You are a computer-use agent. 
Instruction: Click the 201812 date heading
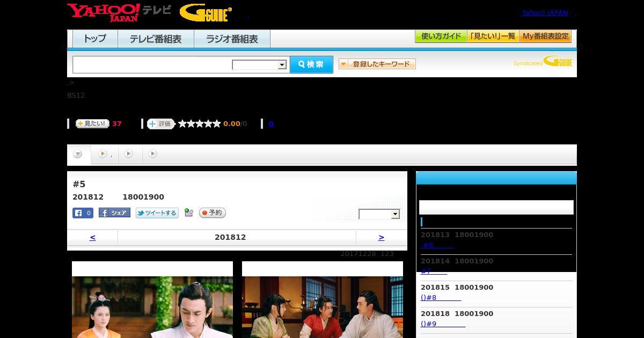point(230,237)
